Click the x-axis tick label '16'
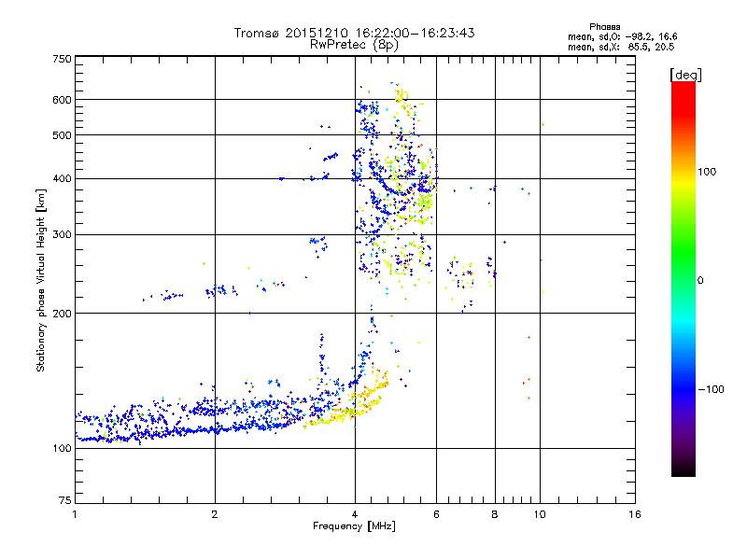The height and width of the screenshot is (560, 747). click(x=635, y=514)
